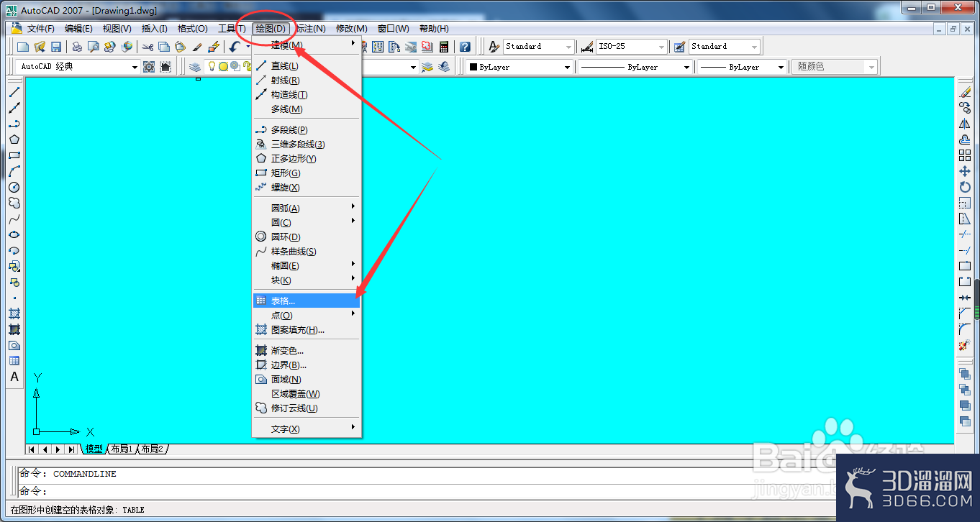Viewport: 980px width, 522px height.
Task: Click the Undo arrow icon
Action: coord(235,47)
